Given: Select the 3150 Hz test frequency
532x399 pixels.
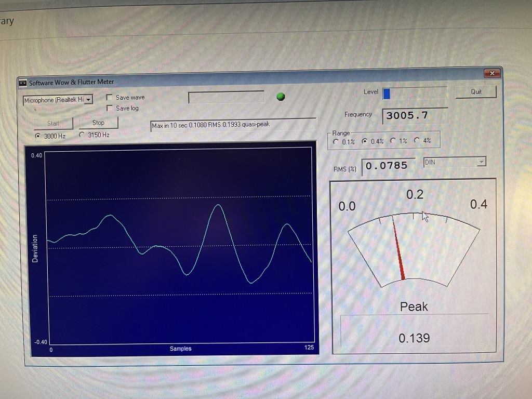Looking at the screenshot, I should point(82,135).
